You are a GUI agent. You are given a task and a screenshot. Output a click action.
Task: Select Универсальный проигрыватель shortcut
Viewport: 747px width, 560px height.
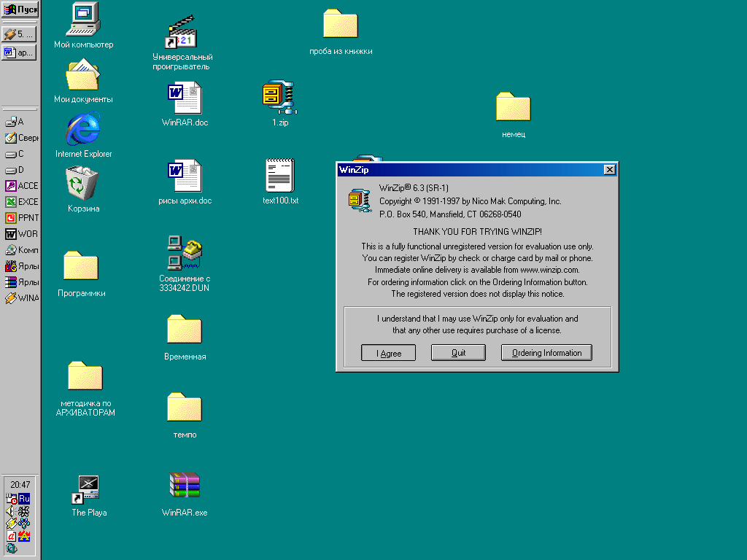[x=182, y=43]
